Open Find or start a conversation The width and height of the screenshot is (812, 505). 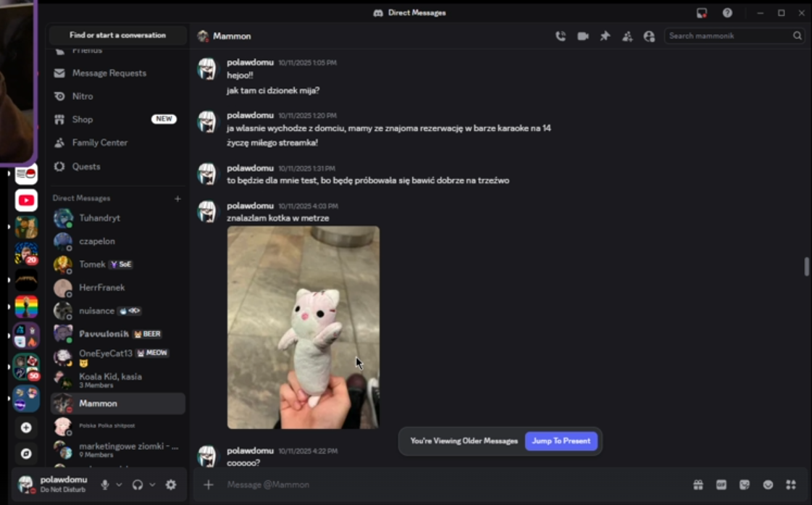tap(117, 36)
